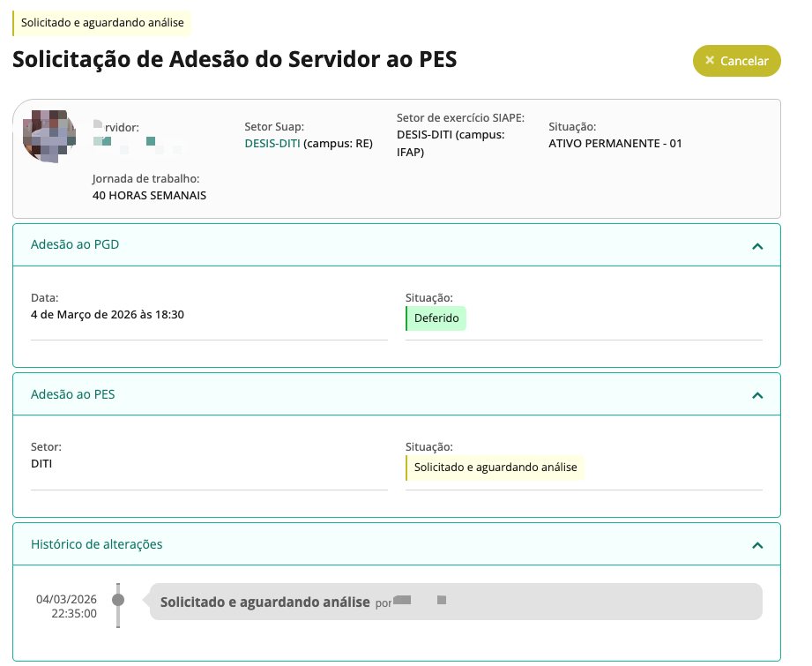Click the yellow status badge in Adesão ao PES
The height and width of the screenshot is (666, 812).
point(495,468)
